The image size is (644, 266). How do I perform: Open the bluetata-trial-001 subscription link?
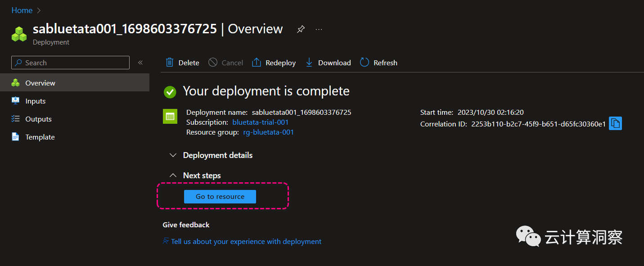[261, 122]
